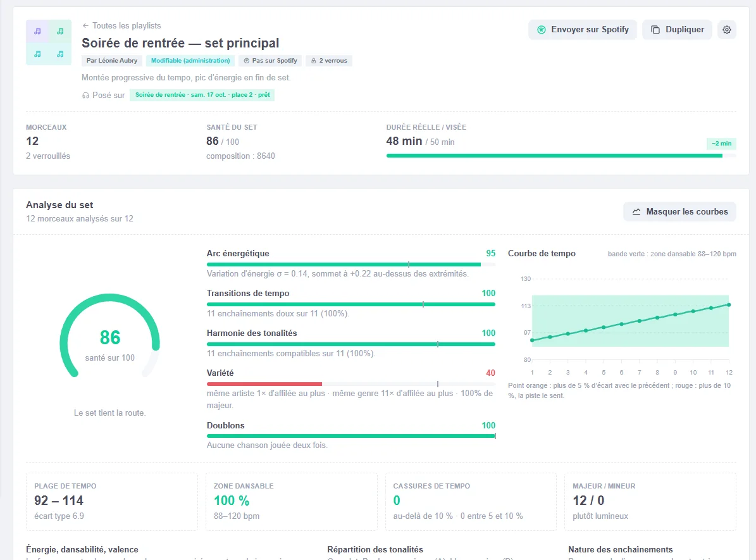Click the Cassures de tempo card
This screenshot has height=560, width=756.
coord(471,502)
